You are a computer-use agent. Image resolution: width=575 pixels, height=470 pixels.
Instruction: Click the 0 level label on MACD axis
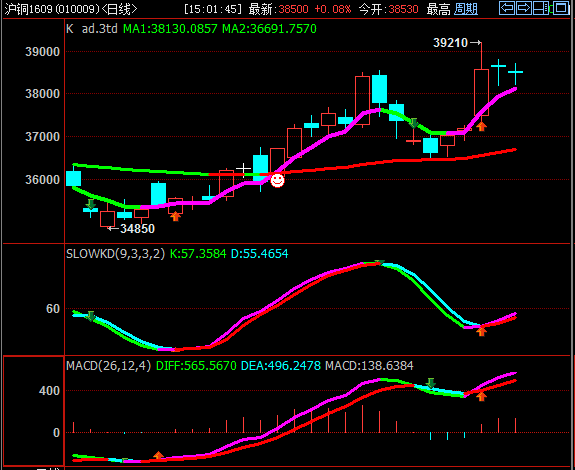coord(56,433)
